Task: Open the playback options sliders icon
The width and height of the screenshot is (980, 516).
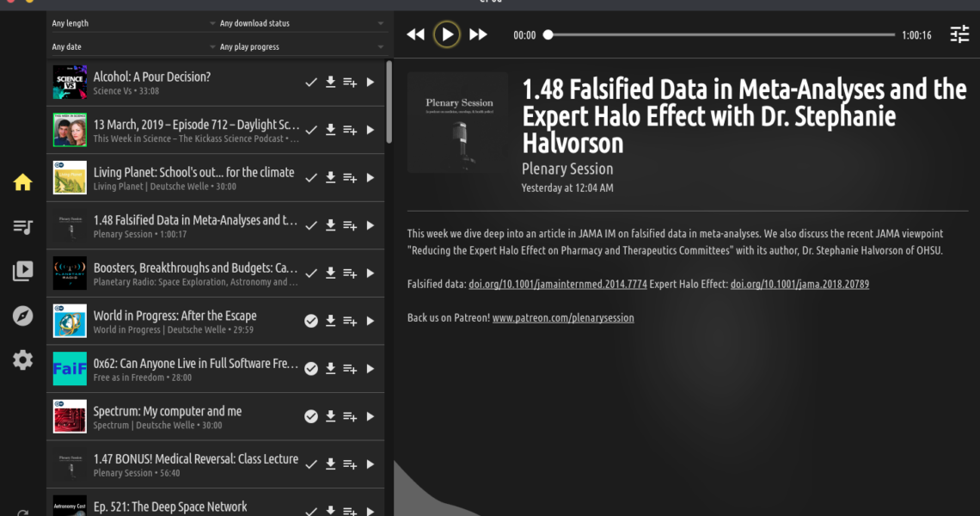Action: (959, 34)
